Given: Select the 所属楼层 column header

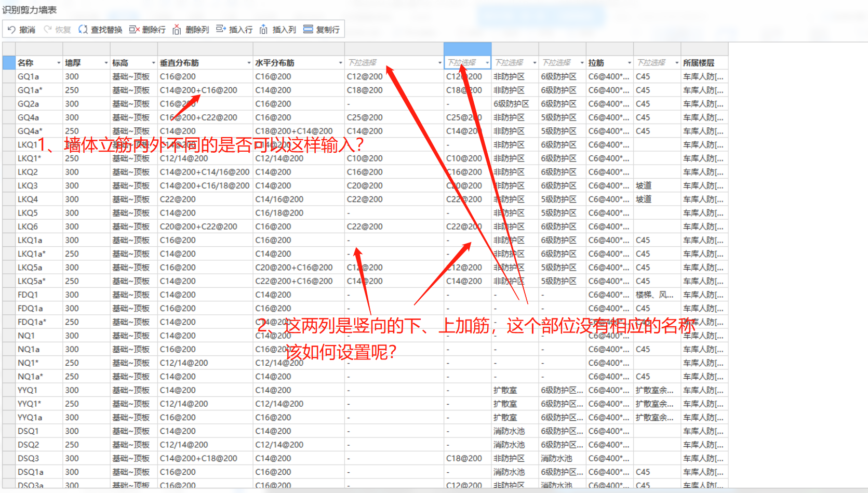Looking at the screenshot, I should [x=704, y=63].
